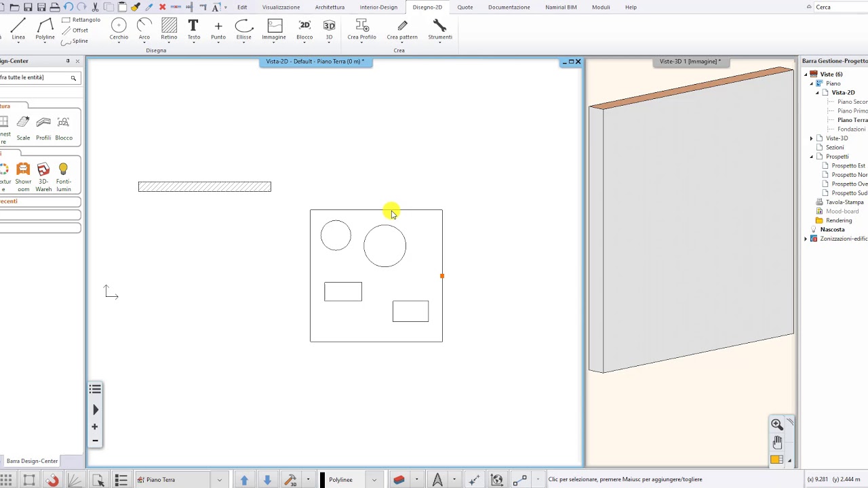Click the paintbrush format icon

136,7
